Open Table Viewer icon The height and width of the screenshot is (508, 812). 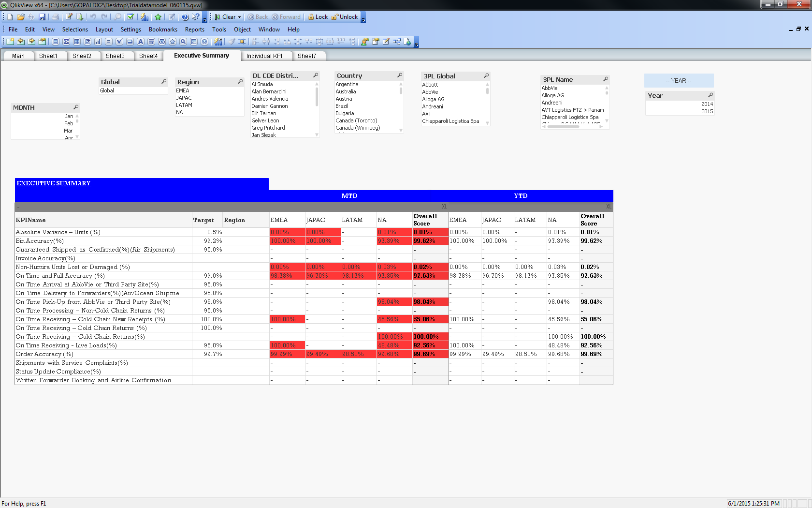[x=397, y=42]
